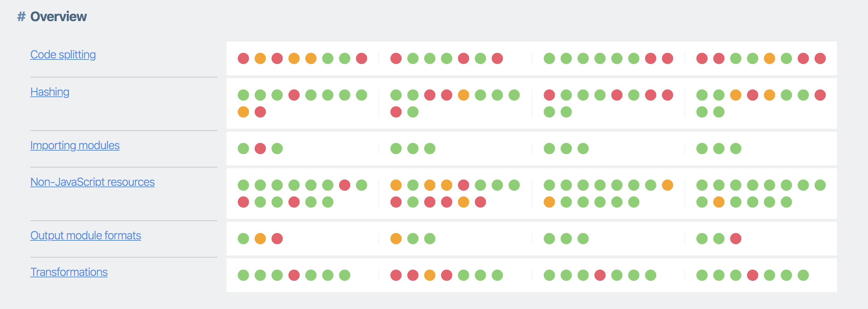The height and width of the screenshot is (309, 868).
Task: Click the red dot in first Importing modules group
Action: [x=260, y=148]
